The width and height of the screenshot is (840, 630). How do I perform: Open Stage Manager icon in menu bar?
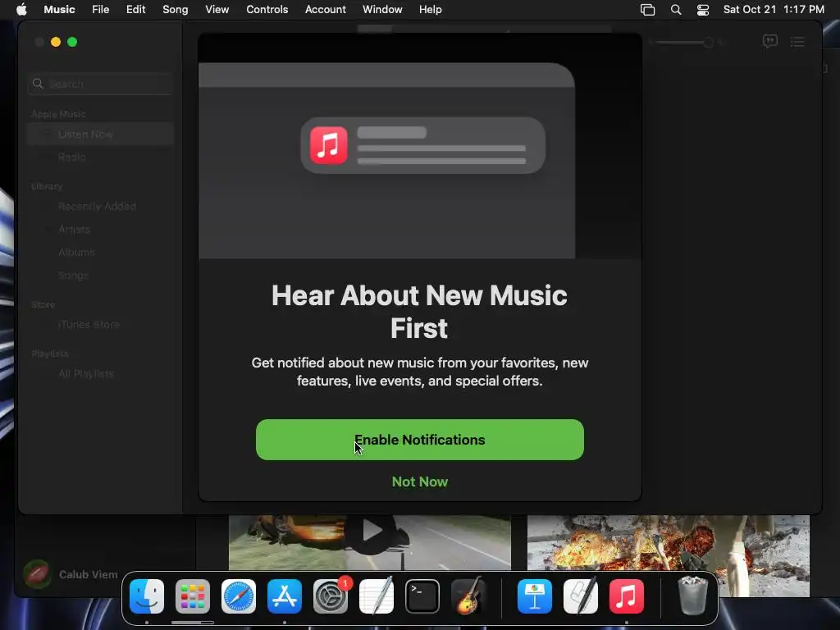(x=648, y=10)
